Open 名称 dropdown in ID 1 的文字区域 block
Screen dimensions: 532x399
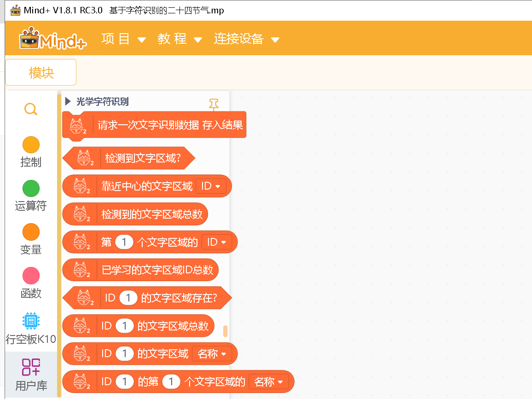[212, 354]
